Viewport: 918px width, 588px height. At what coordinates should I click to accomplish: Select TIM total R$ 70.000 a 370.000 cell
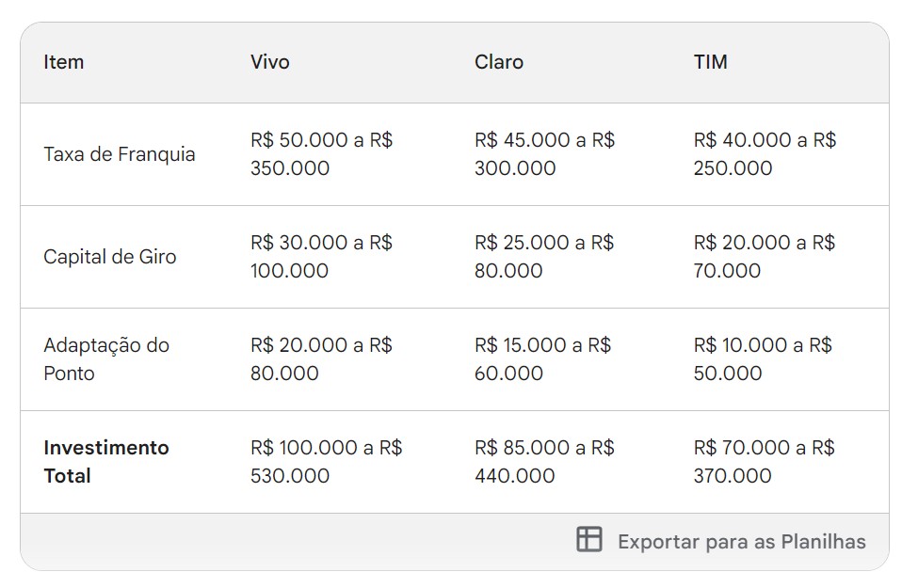(x=764, y=461)
